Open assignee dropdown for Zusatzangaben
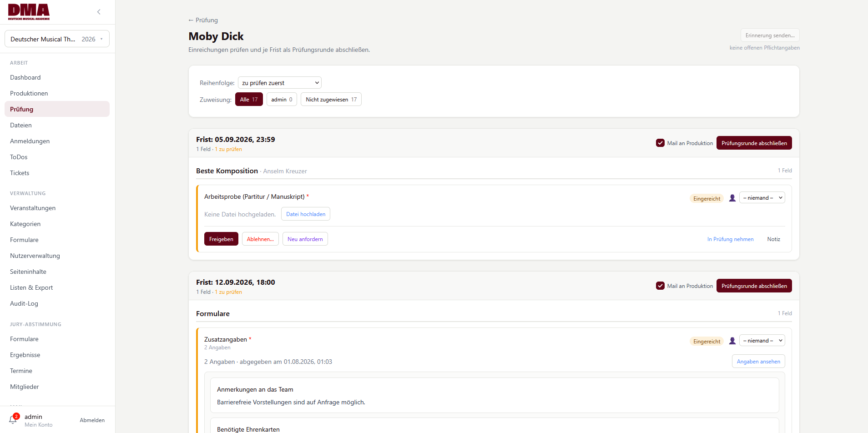This screenshot has width=868, height=433. 762,341
